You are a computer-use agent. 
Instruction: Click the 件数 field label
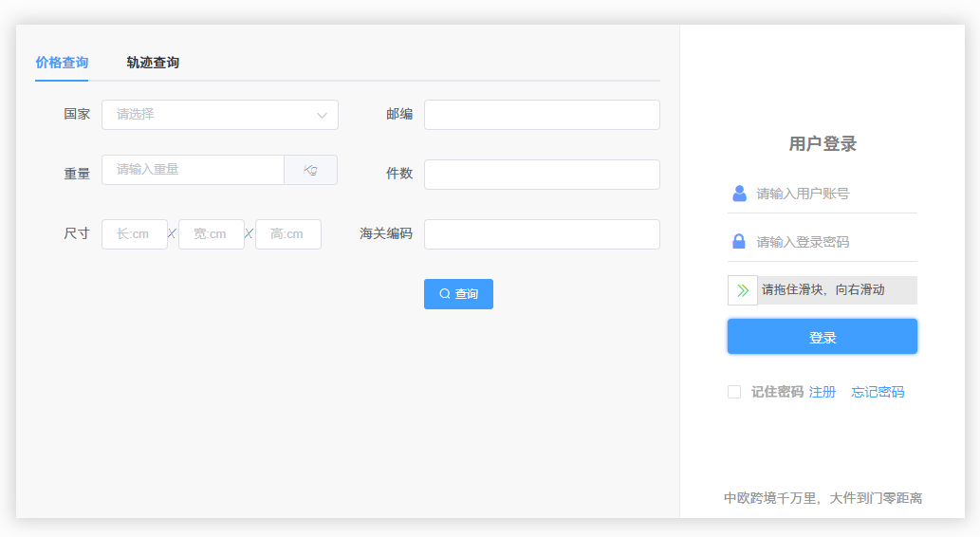click(399, 174)
